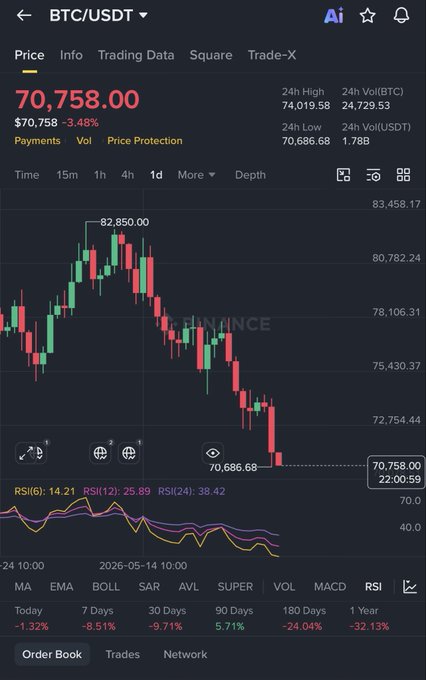This screenshot has height=680, width=426.
Task: Enable the SUPER indicator
Action: pos(235,587)
